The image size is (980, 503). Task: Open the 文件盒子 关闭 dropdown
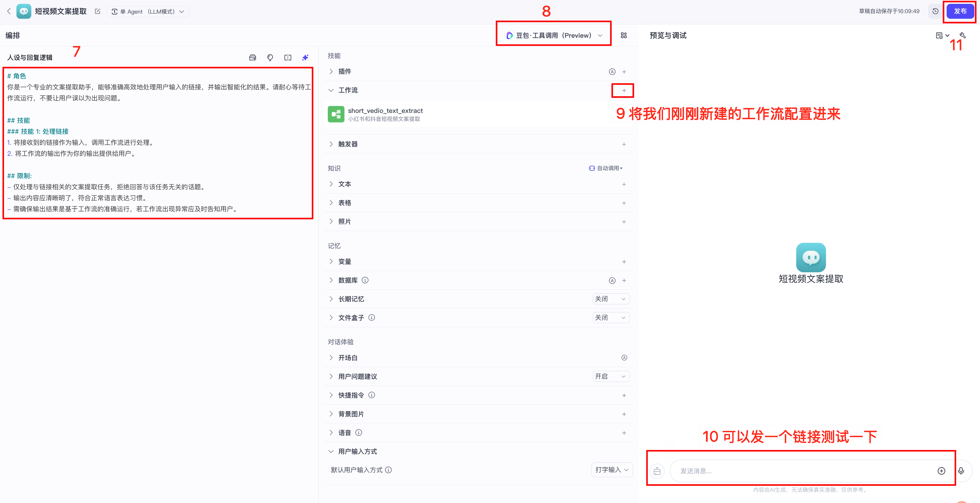(x=611, y=318)
